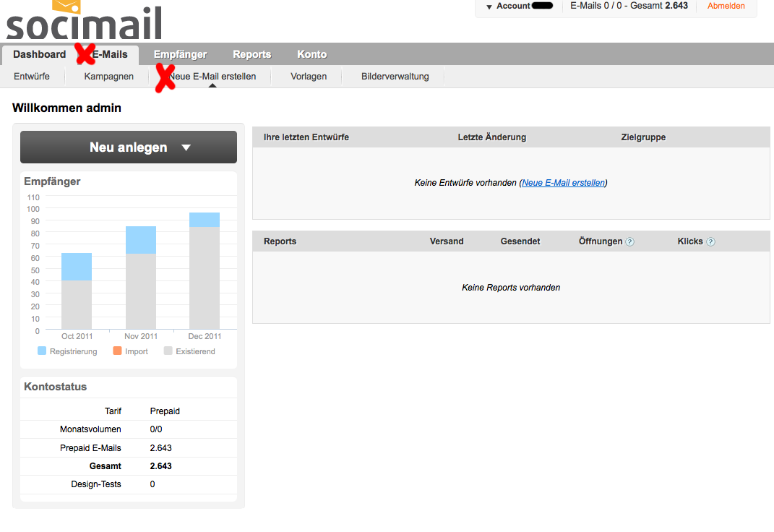Open Bilderverwaltung in the submenu
The height and width of the screenshot is (532, 774).
coord(395,77)
